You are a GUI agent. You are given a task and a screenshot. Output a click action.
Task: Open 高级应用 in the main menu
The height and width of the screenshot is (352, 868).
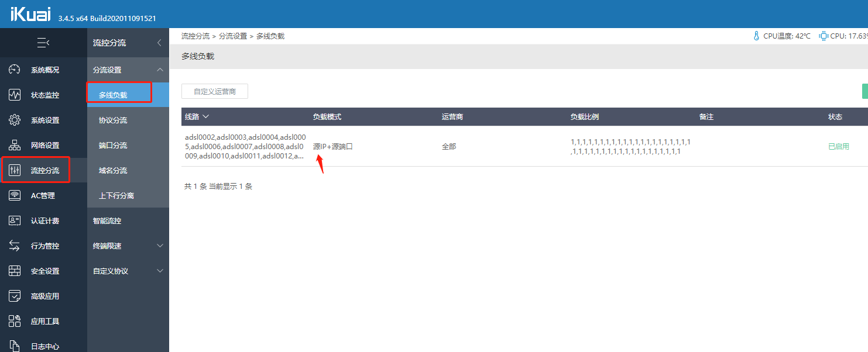45,296
